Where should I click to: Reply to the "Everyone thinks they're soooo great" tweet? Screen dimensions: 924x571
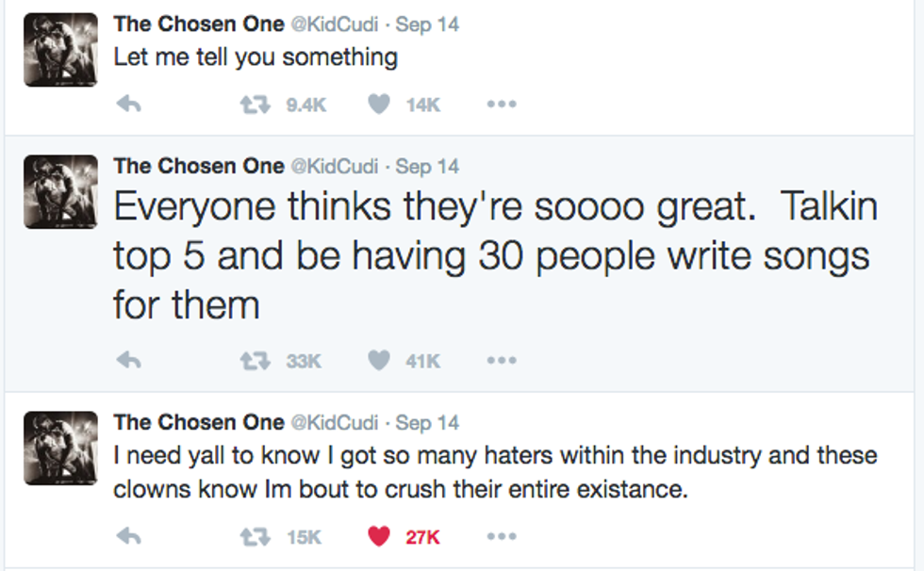(127, 360)
